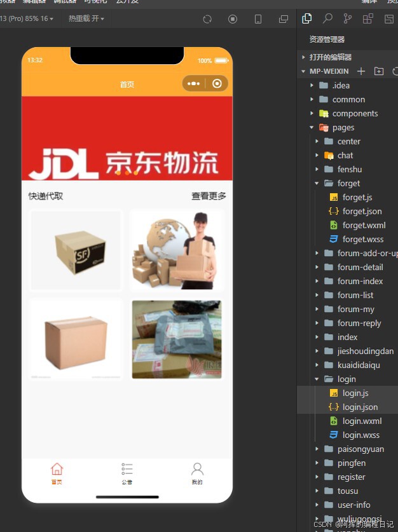Open login.wxml file
The image size is (398, 532).
[x=362, y=421]
